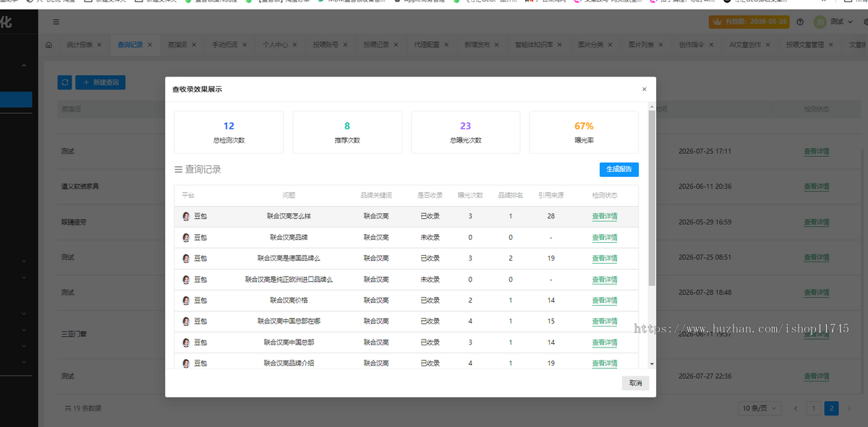Switch to the 智能体知识库 tab
Screen dimensions: 868x427
[535, 45]
